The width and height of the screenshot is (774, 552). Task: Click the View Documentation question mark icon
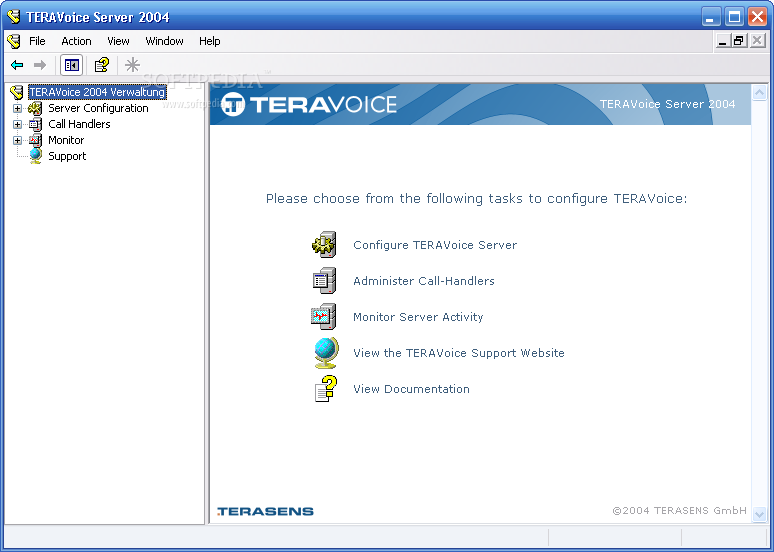326,389
